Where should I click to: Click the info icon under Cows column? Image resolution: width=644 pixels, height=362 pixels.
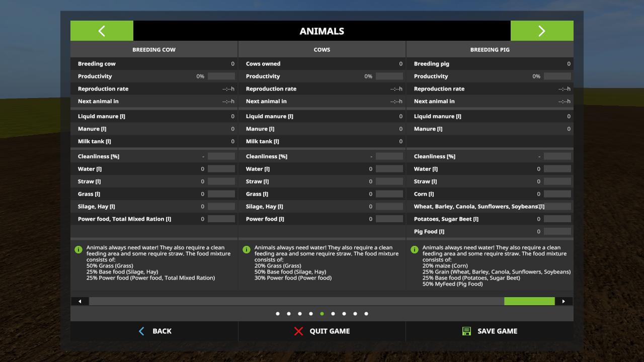coord(247,249)
